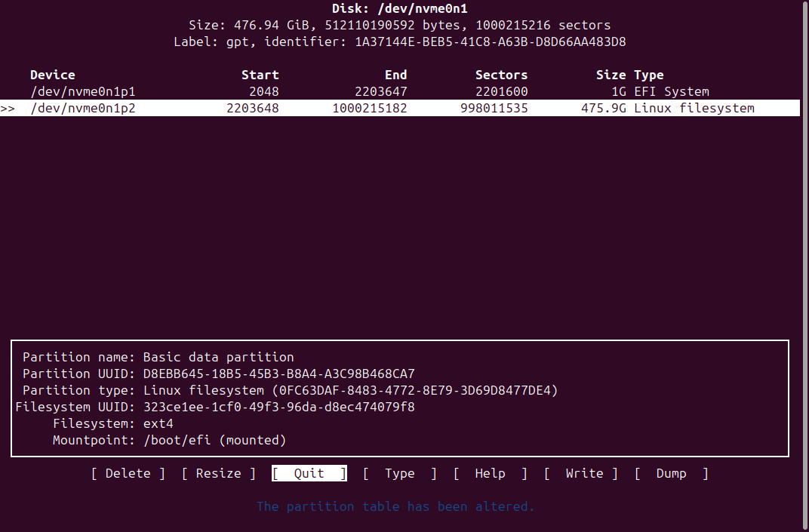This screenshot has height=532, width=809.
Task: Open the partition Type menu
Action: click(x=399, y=473)
